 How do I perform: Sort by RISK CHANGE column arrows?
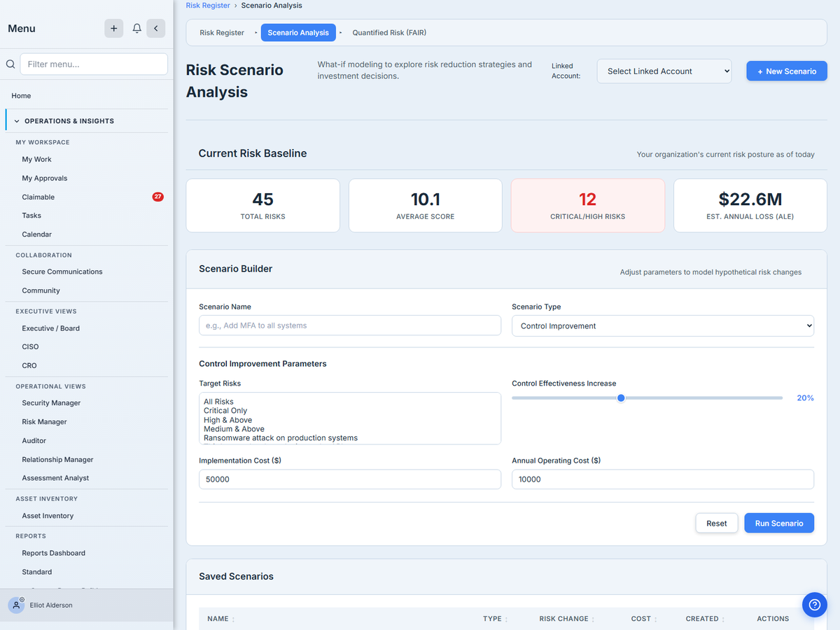tap(593, 619)
